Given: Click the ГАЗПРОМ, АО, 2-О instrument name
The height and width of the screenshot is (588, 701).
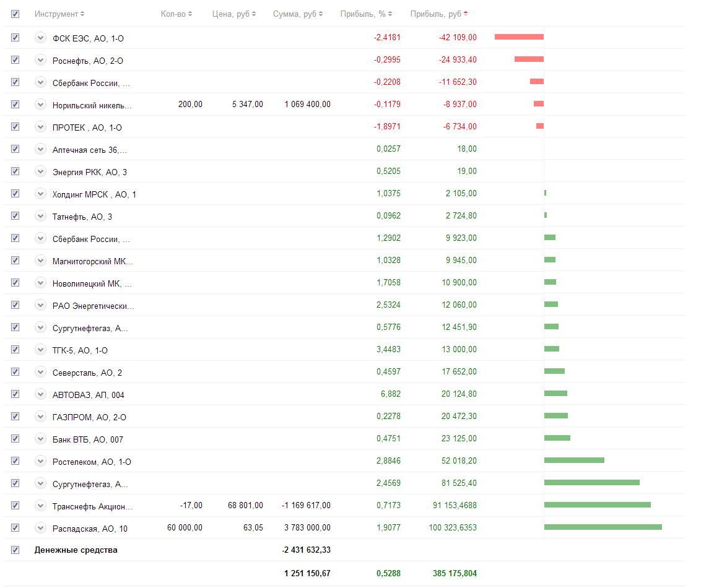Looking at the screenshot, I should pyautogui.click(x=89, y=417).
